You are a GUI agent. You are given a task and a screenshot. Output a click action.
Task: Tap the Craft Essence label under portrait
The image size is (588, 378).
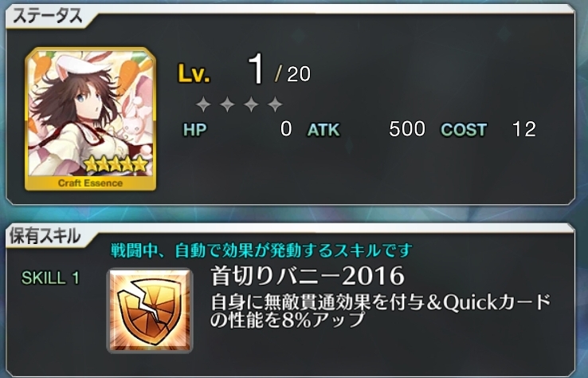click(90, 183)
